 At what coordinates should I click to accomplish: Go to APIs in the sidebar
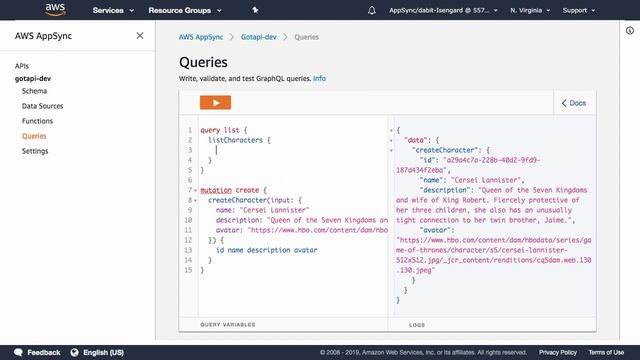coord(22,66)
